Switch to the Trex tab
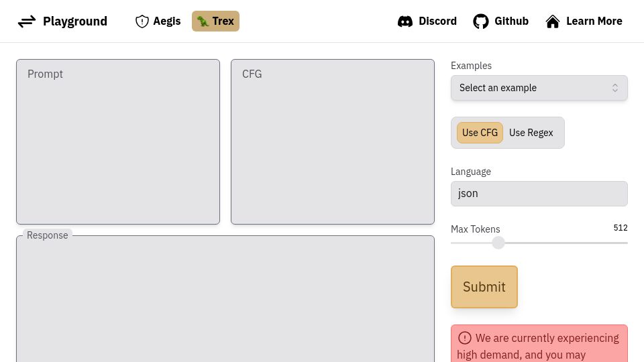The height and width of the screenshot is (362, 644). pos(215,21)
